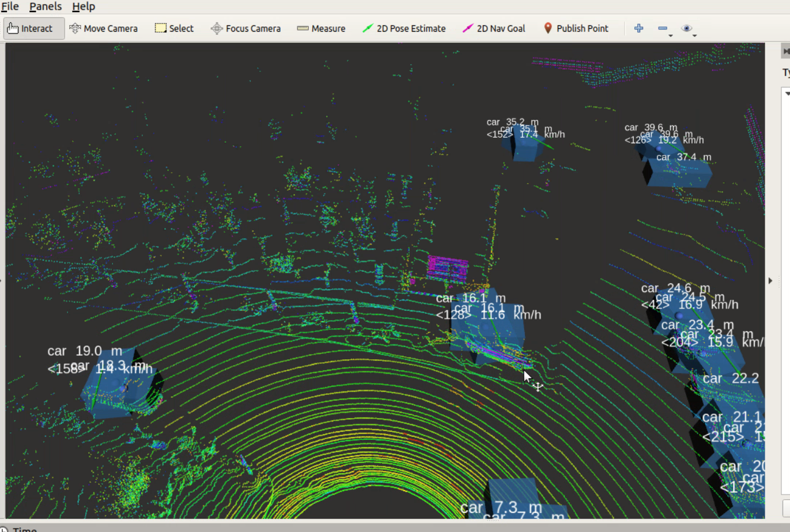790x532 pixels.
Task: Activate the Interact tool
Action: tap(34, 28)
